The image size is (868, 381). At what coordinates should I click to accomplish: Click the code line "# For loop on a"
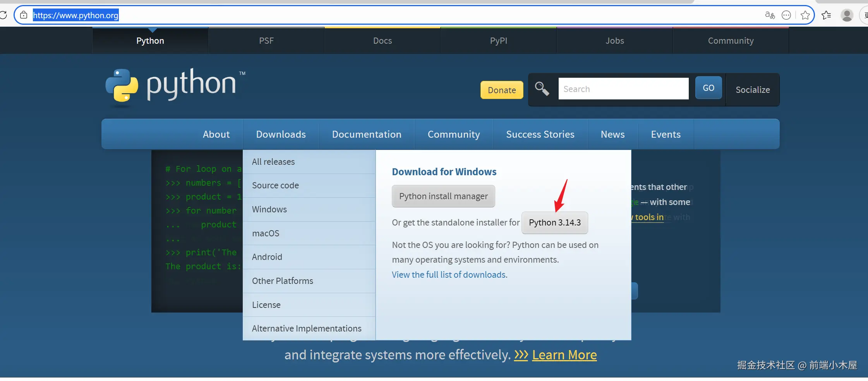click(x=204, y=169)
